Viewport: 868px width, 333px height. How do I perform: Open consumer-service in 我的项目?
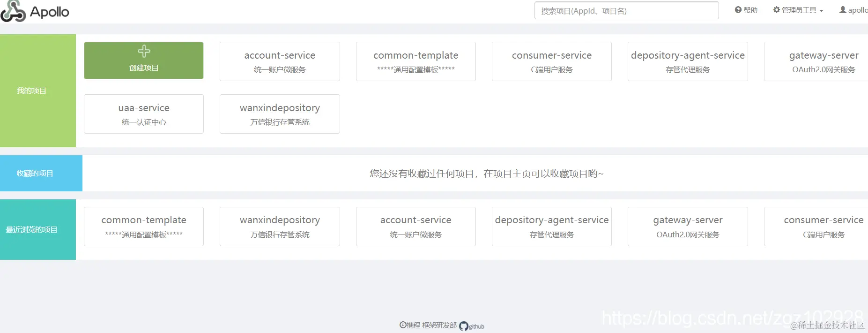(552, 61)
